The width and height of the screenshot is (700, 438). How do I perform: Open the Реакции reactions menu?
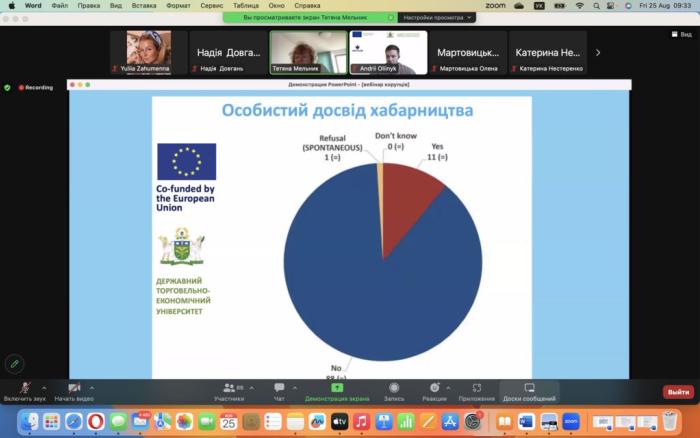[434, 388]
